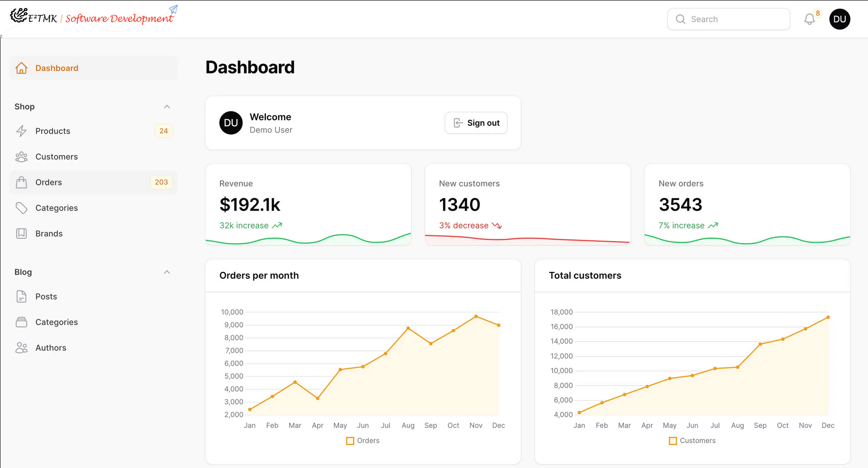Click the '32k increase' text

(x=244, y=225)
